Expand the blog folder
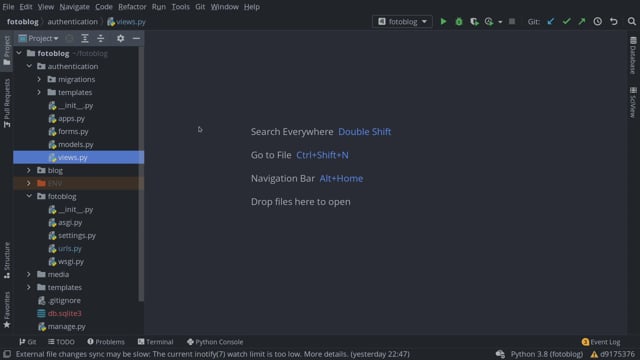Viewport: 640px width, 360px height. point(29,170)
